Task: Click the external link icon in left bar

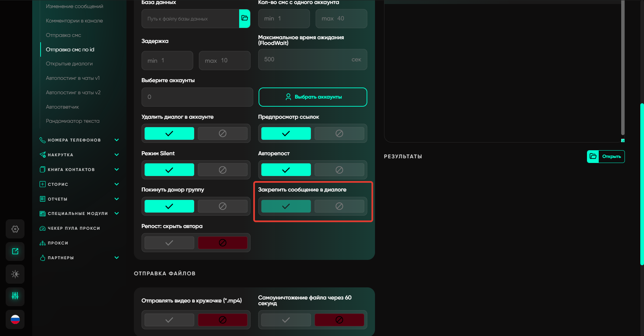Action: pyautogui.click(x=15, y=251)
